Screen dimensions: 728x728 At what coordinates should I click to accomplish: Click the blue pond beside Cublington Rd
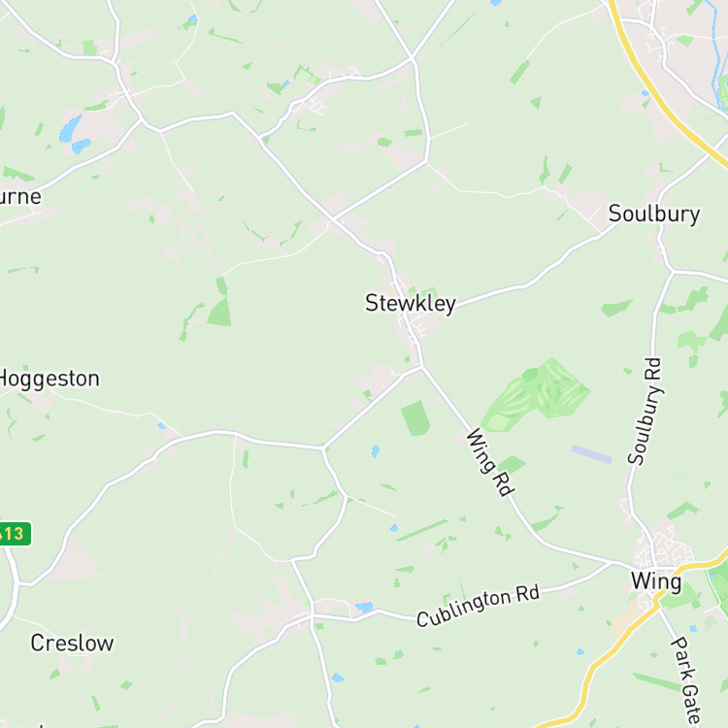point(364,607)
